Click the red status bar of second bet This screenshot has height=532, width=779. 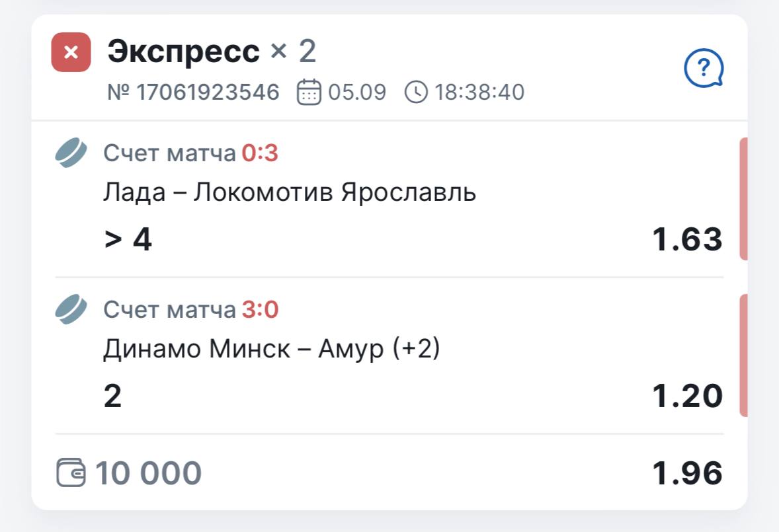coord(743,355)
